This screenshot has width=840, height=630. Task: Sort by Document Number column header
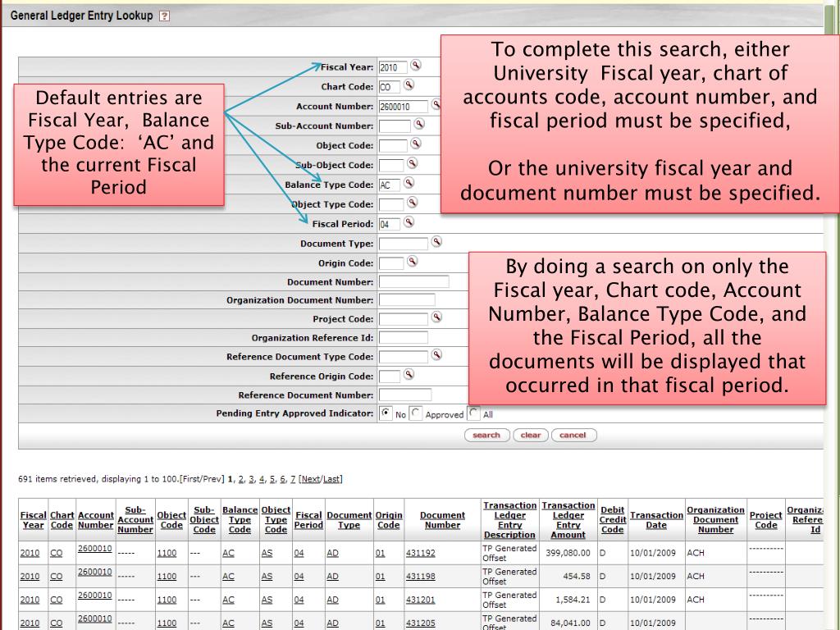(x=442, y=520)
